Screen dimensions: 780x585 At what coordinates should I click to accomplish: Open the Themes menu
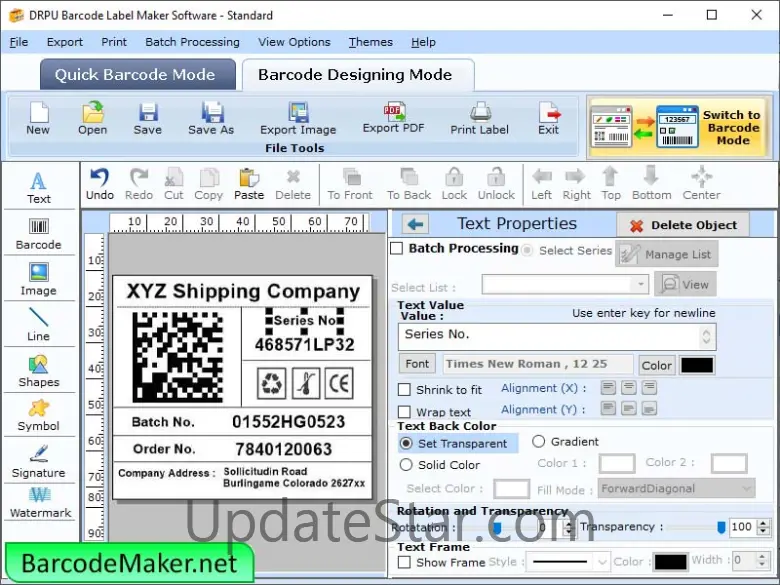coord(371,42)
